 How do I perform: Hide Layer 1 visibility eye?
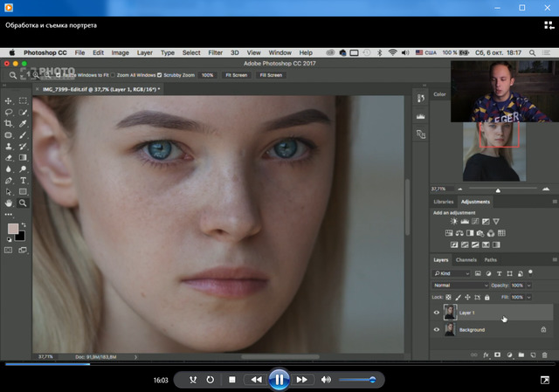tap(437, 312)
